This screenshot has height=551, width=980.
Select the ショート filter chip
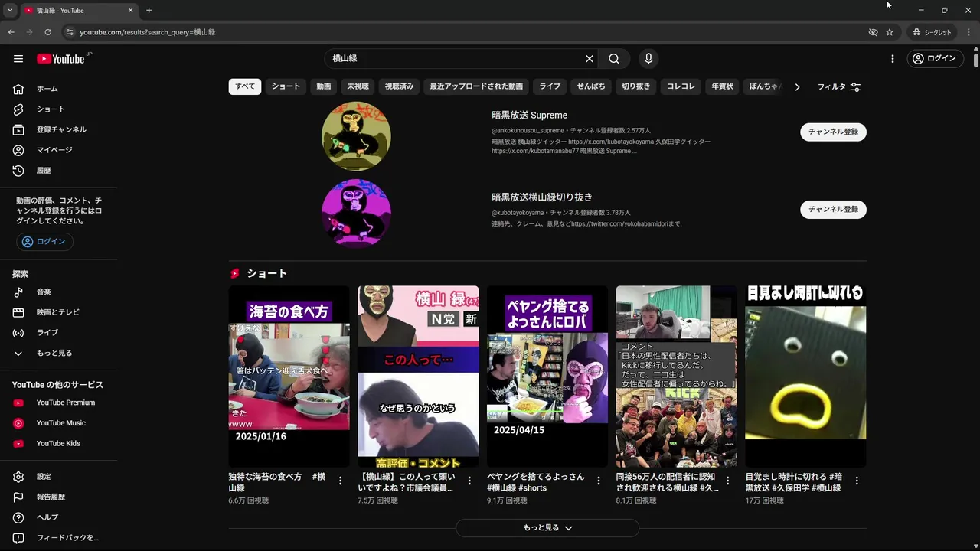pos(286,86)
